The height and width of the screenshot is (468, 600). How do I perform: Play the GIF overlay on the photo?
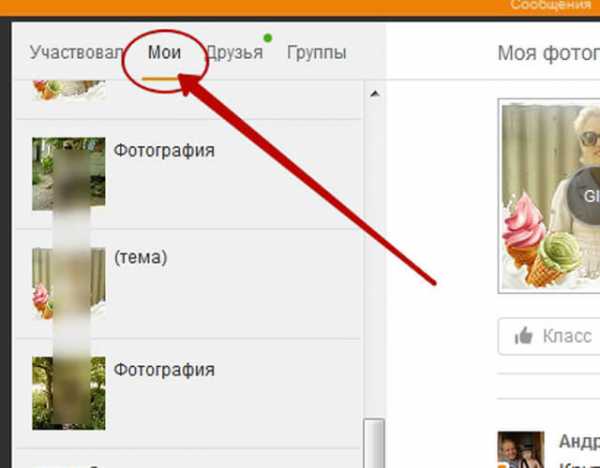tap(584, 196)
